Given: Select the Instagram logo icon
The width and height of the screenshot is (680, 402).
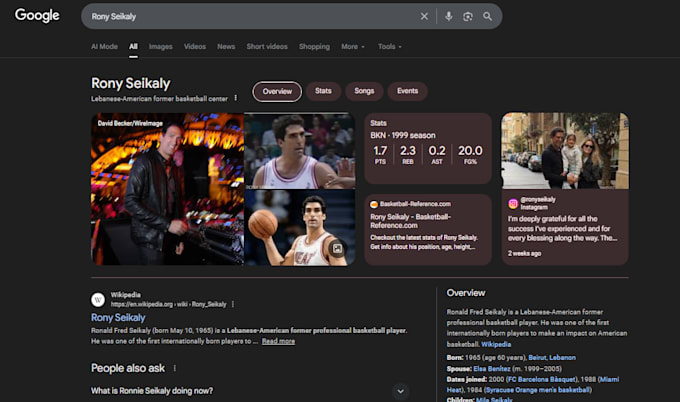Looking at the screenshot, I should click(513, 203).
